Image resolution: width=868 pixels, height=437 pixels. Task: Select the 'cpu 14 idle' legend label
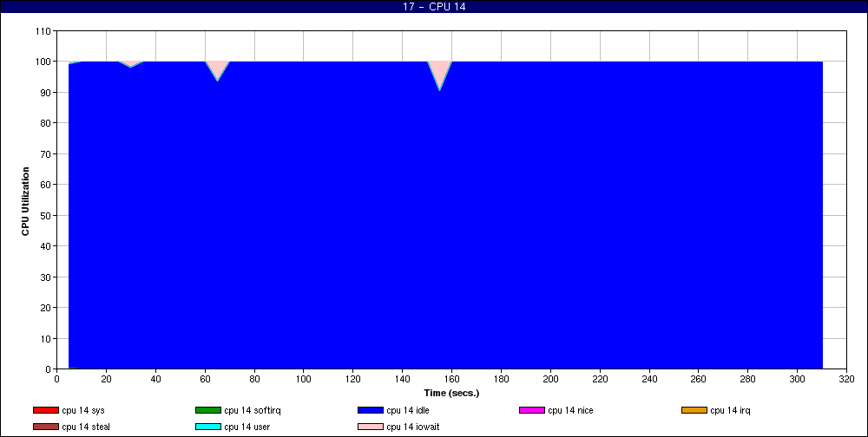coord(407,410)
